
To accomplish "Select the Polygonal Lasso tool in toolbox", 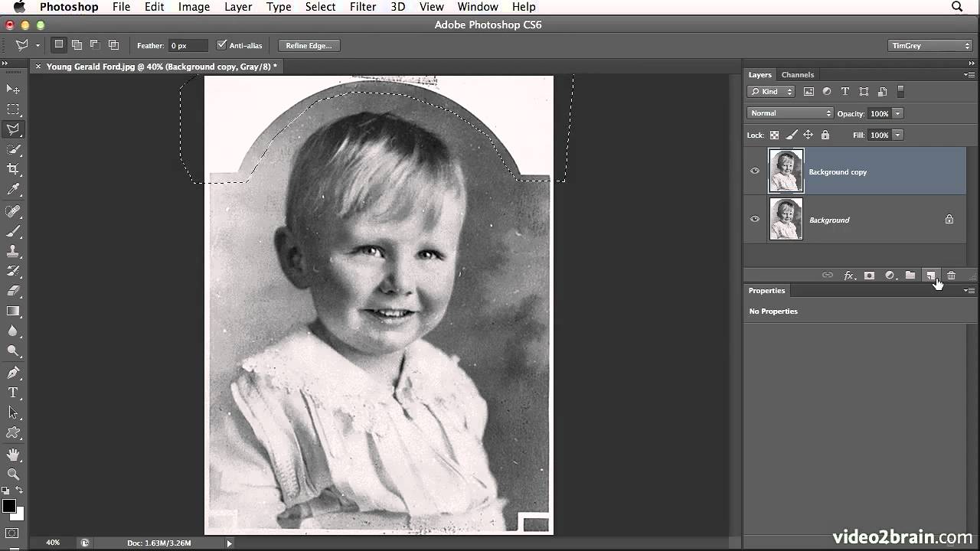I will [x=13, y=129].
